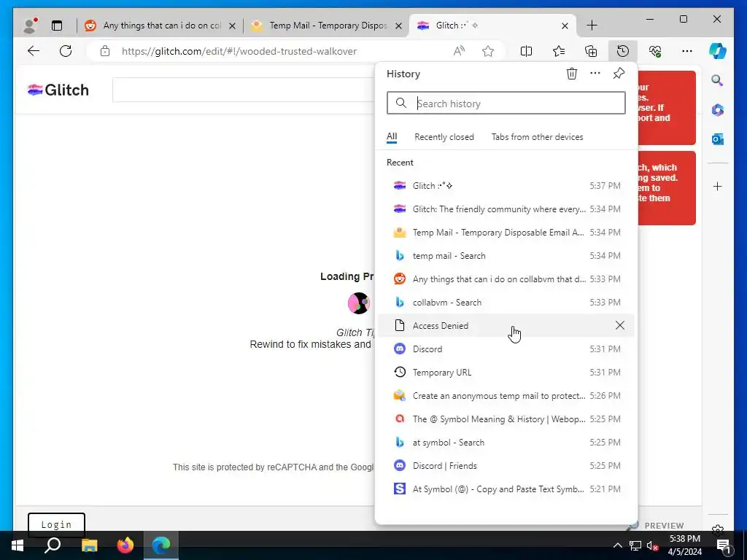Switch to the Reddit collabvm tab
The image size is (747, 560).
coord(160,26)
